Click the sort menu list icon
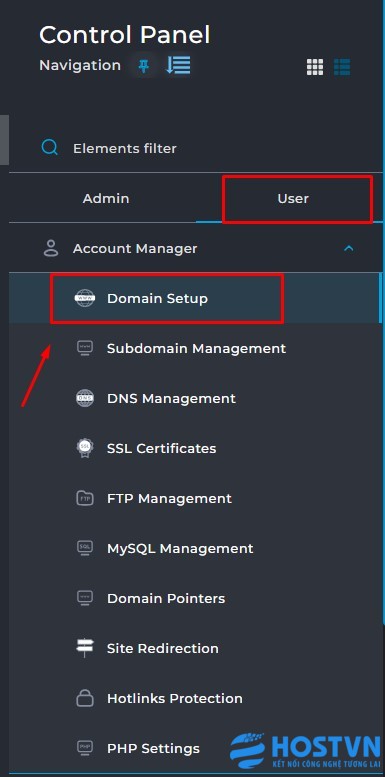The width and height of the screenshot is (385, 777). click(x=178, y=65)
